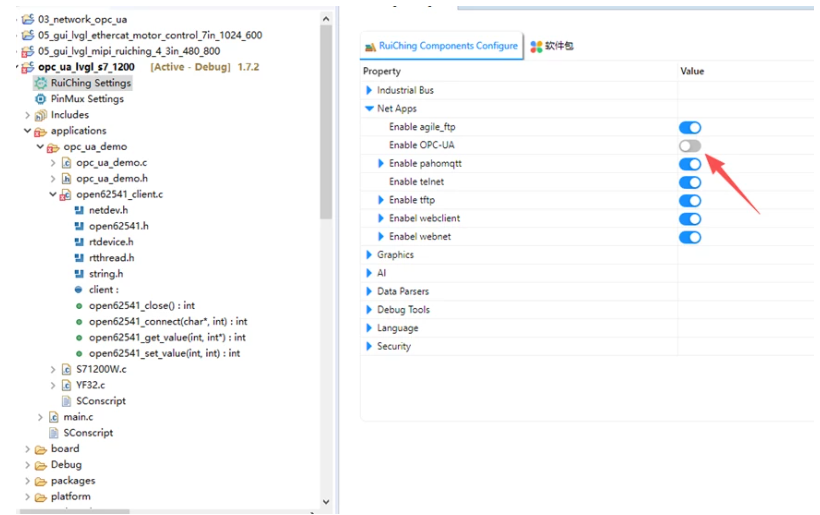
Task: Select open62541_connect function icon
Action: click(x=79, y=322)
